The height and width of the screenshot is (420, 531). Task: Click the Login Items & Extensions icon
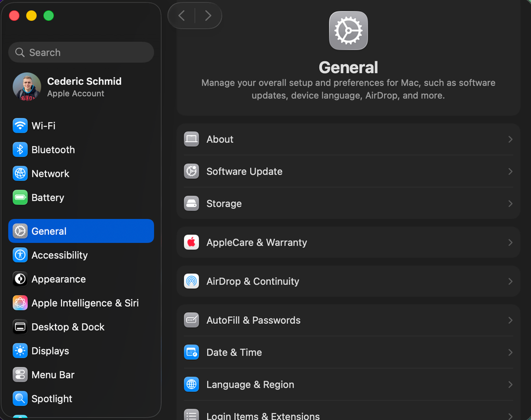coord(191,415)
